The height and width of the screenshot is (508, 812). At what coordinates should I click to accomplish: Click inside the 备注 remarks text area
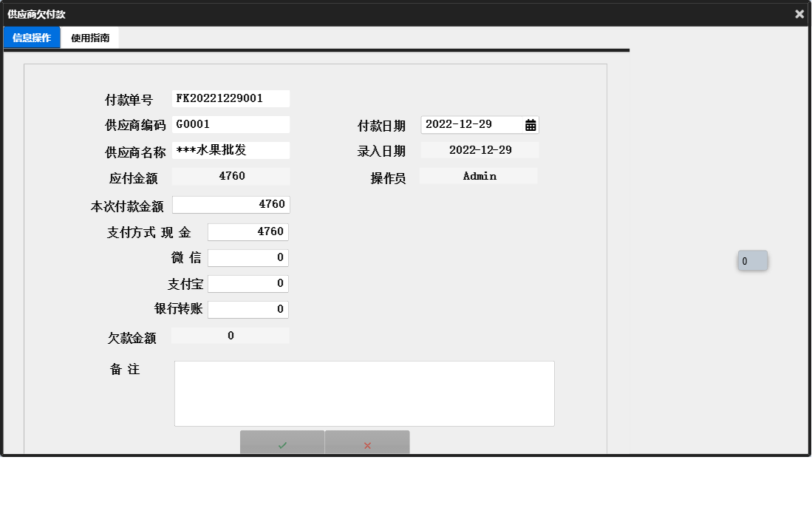pos(364,393)
